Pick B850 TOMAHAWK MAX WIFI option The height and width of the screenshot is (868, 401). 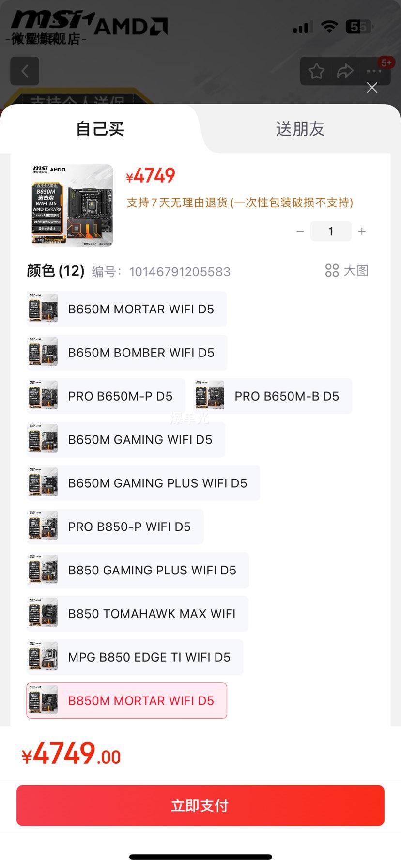(x=138, y=614)
